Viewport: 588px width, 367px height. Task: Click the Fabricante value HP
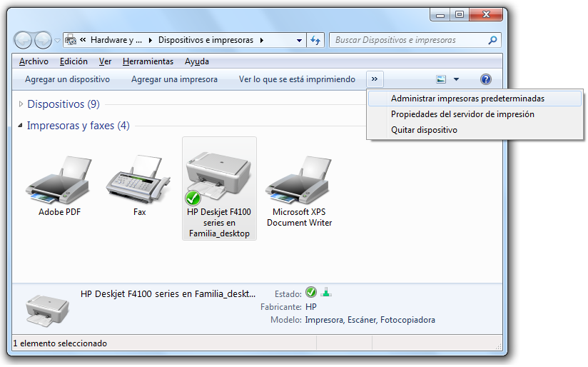[x=311, y=307]
